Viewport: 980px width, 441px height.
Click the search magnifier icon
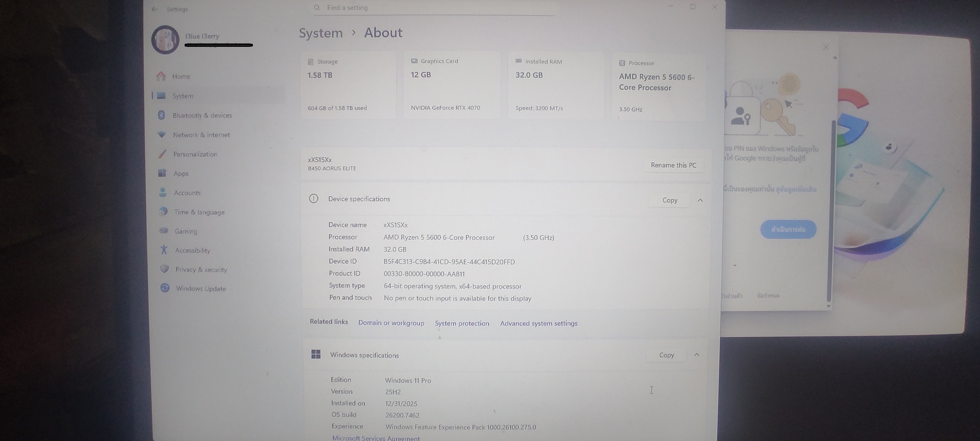[x=317, y=7]
